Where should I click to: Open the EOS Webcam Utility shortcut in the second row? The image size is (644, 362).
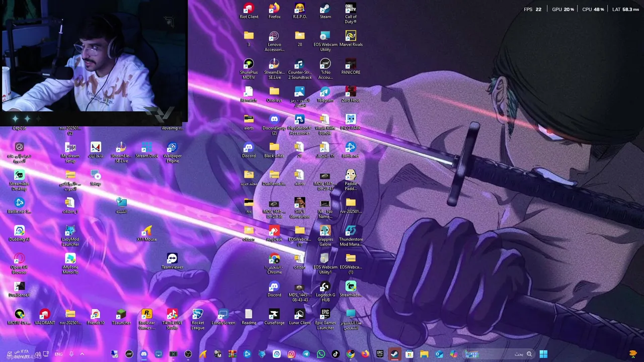click(326, 41)
